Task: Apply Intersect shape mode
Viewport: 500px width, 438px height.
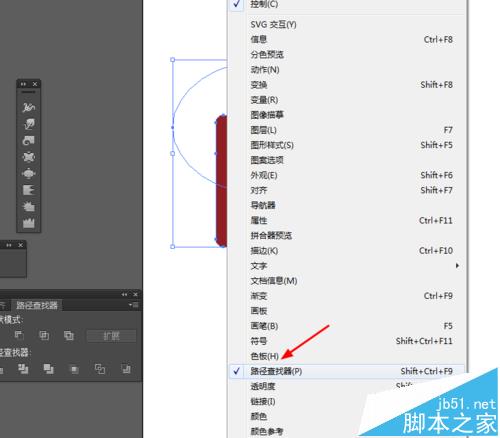Action: tap(44, 335)
